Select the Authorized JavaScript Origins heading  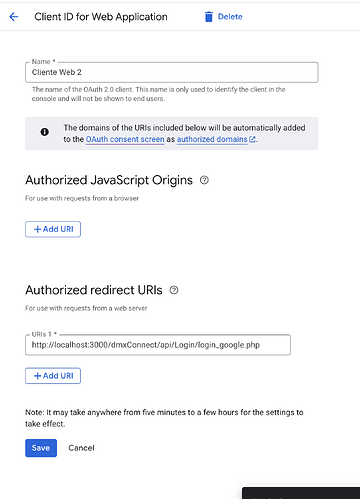point(109,180)
